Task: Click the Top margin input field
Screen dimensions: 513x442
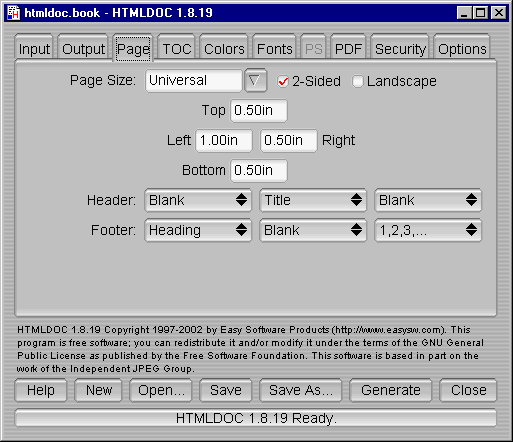Action: (259, 111)
